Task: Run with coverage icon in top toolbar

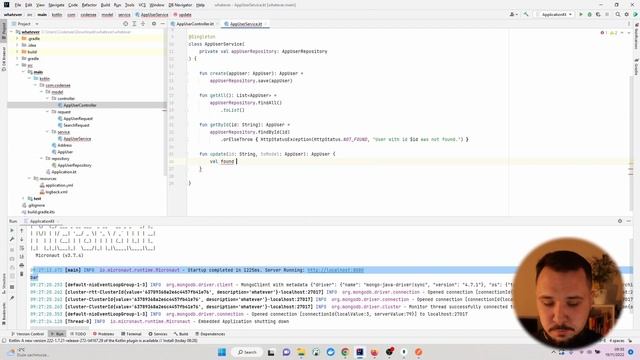Action: [598, 14]
